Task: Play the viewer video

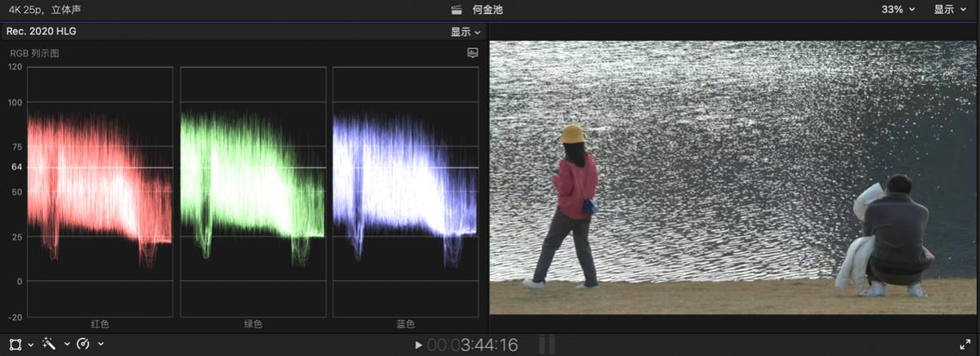Action: click(x=419, y=345)
